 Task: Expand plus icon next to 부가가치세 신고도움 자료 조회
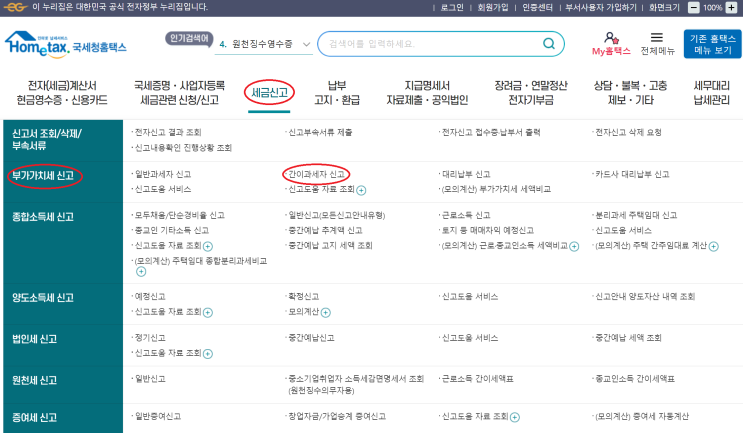point(361,190)
